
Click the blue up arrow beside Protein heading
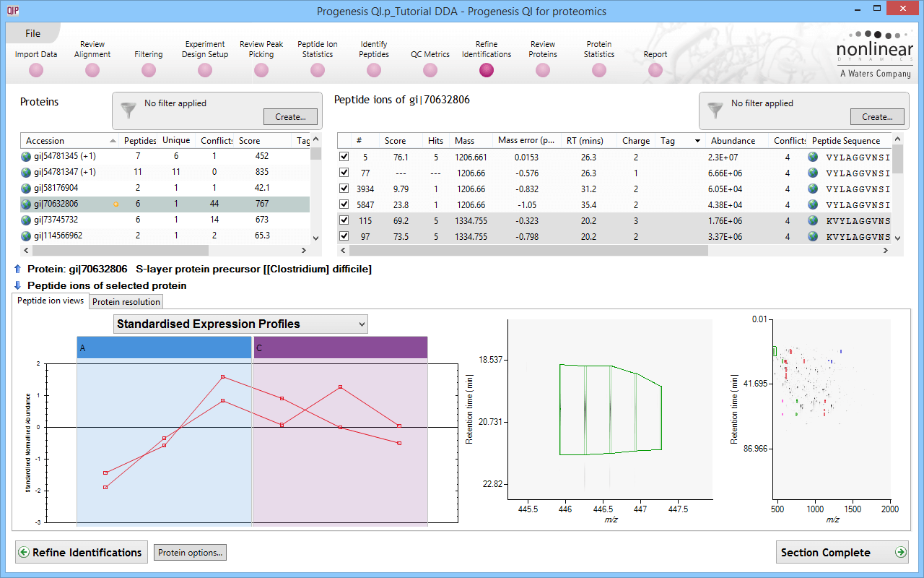pos(17,269)
